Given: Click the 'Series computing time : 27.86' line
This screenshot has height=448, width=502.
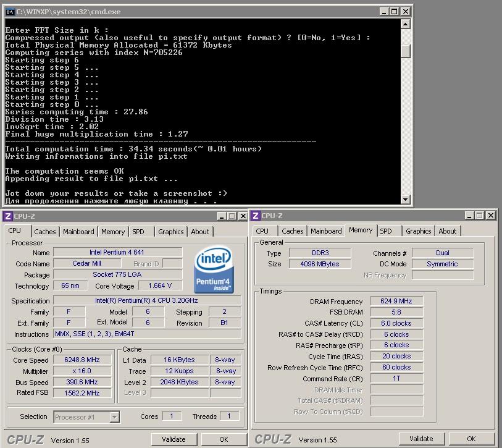Looking at the screenshot, I should click(77, 112).
